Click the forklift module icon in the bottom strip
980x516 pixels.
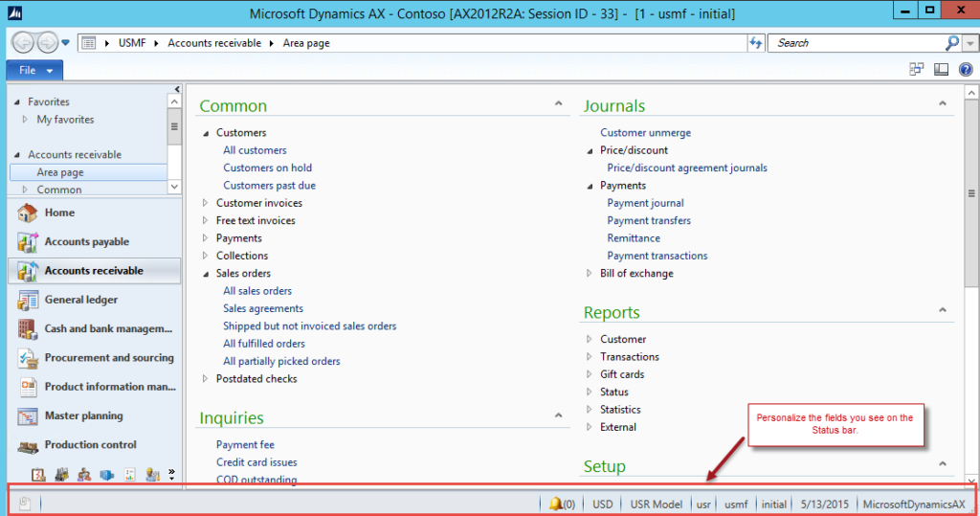pos(61,475)
